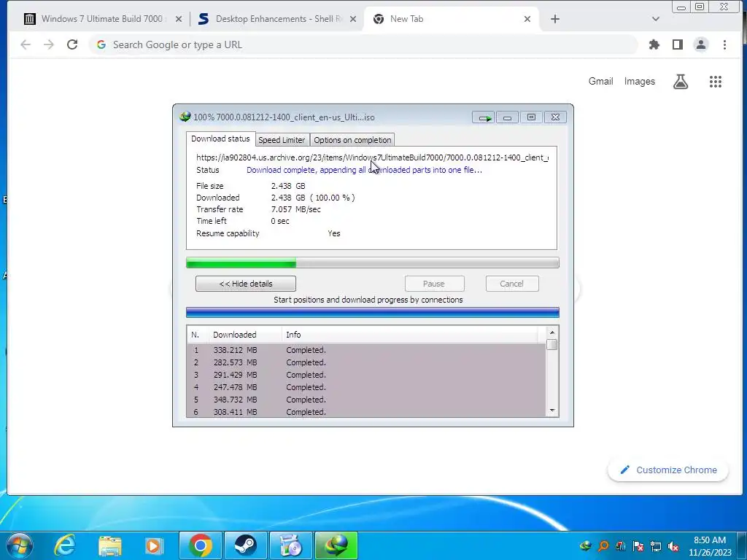Click Customize Chrome button

(x=668, y=470)
